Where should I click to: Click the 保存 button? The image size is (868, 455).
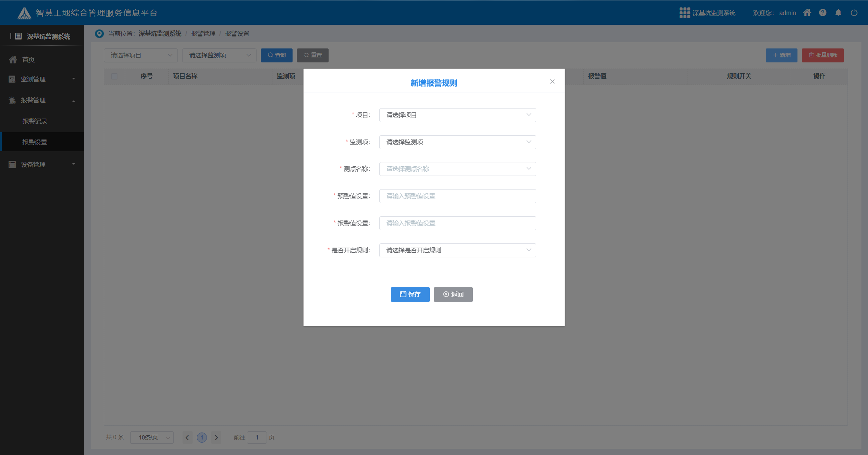click(x=410, y=295)
